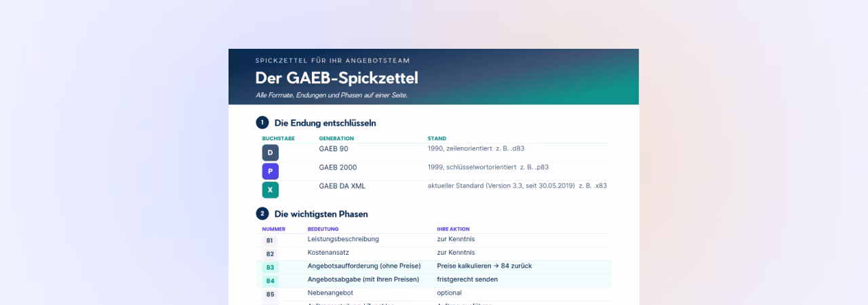Screen dimensions: 868x305
Task: Click the P letter badge for GAEB 2000
Action: coord(270,171)
